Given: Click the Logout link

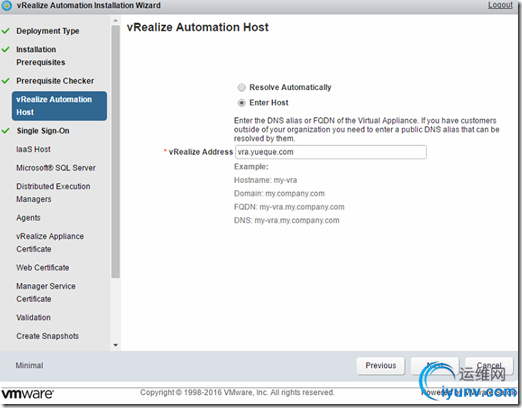Looking at the screenshot, I should (x=500, y=5).
